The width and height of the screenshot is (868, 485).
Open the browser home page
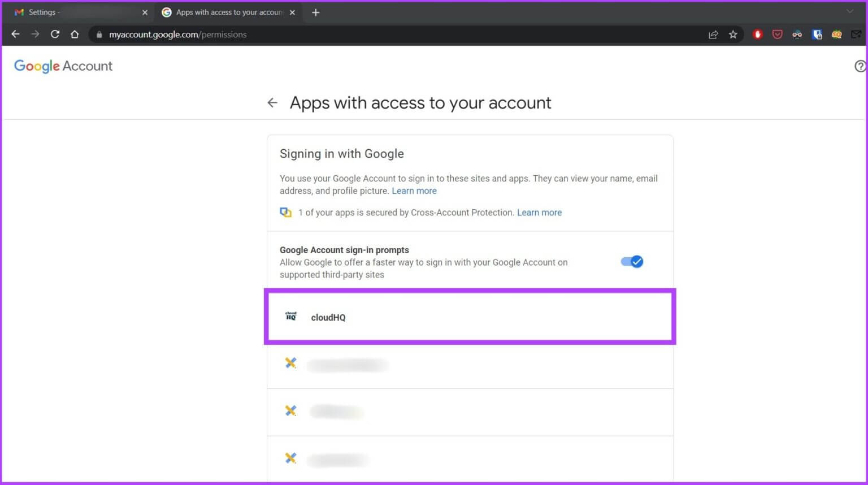click(75, 34)
